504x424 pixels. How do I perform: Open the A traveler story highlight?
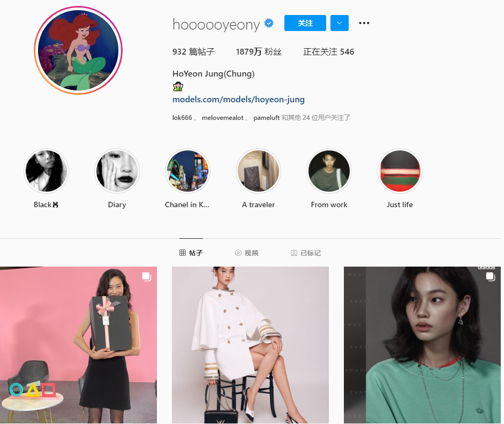(x=259, y=171)
